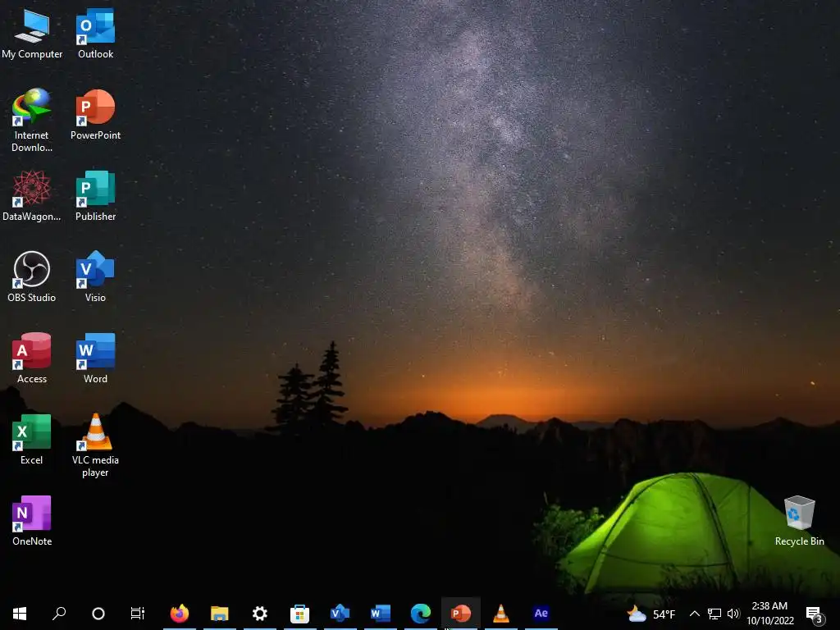
Task: Select the OneNote desktop shortcut
Action: point(32,520)
